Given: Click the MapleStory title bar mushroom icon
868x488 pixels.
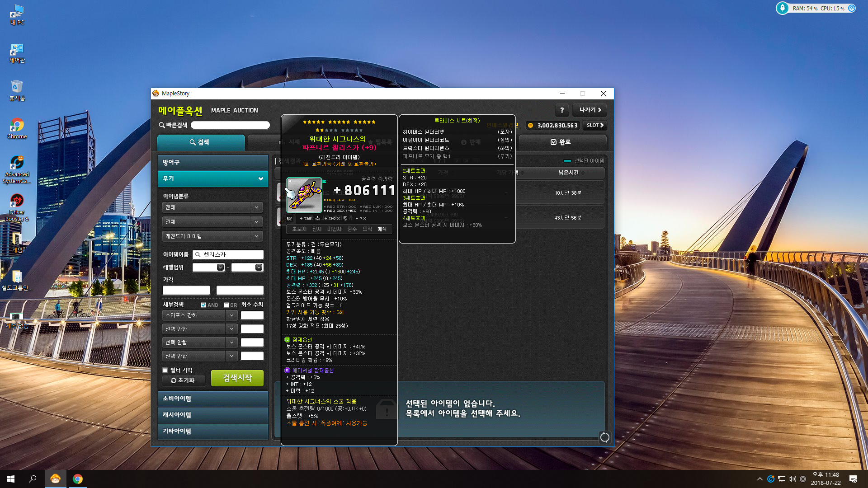Looking at the screenshot, I should click(156, 94).
